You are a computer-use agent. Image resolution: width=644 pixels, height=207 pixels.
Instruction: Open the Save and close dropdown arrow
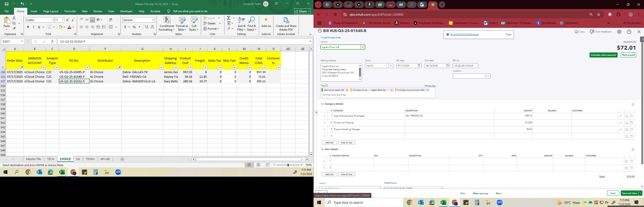640,193
